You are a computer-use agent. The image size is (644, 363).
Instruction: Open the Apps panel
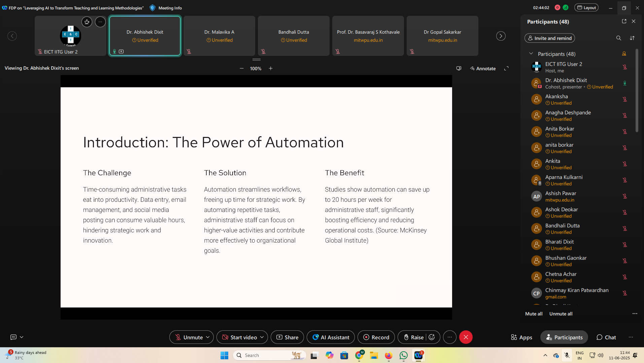[x=521, y=337]
